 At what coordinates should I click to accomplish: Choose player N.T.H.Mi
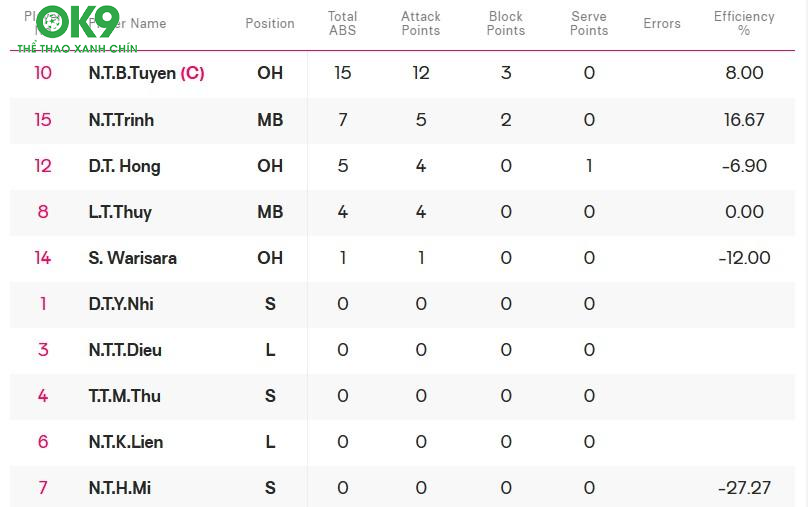pos(120,488)
